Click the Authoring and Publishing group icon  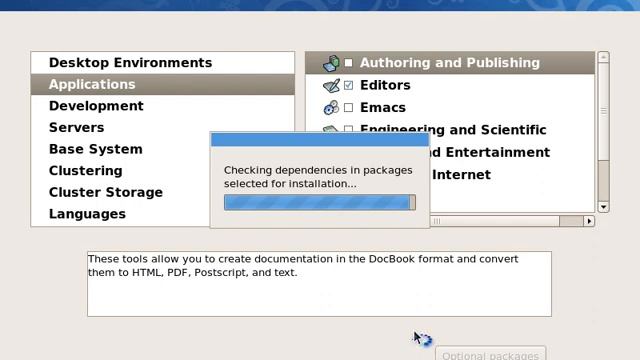331,63
